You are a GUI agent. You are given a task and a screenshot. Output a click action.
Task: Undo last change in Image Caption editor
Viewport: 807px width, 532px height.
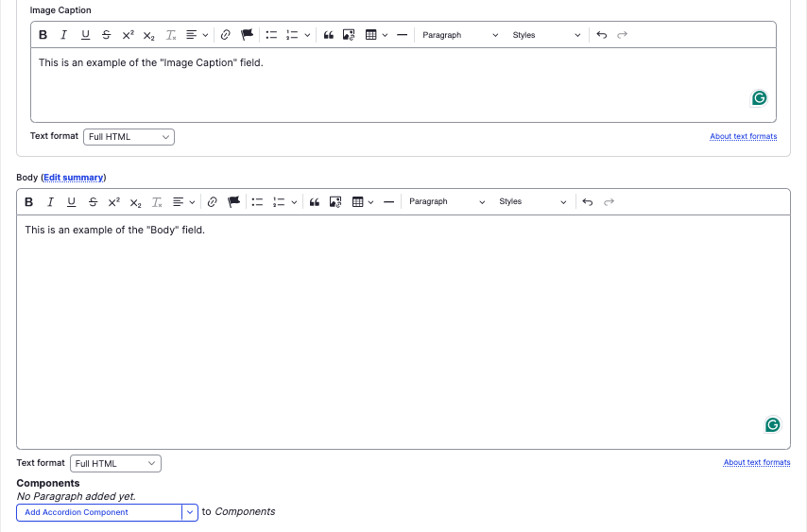click(602, 35)
